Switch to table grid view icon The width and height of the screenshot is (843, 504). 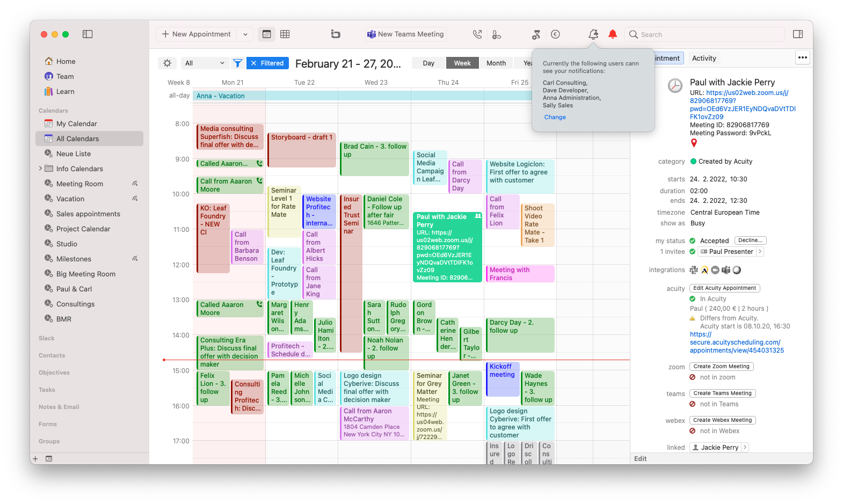point(285,34)
